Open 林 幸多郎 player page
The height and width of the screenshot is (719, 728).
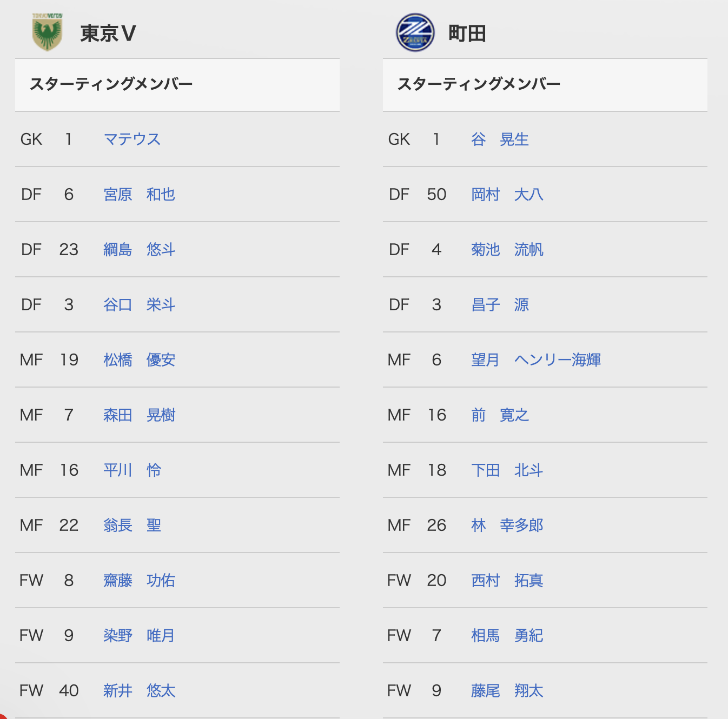507,525
